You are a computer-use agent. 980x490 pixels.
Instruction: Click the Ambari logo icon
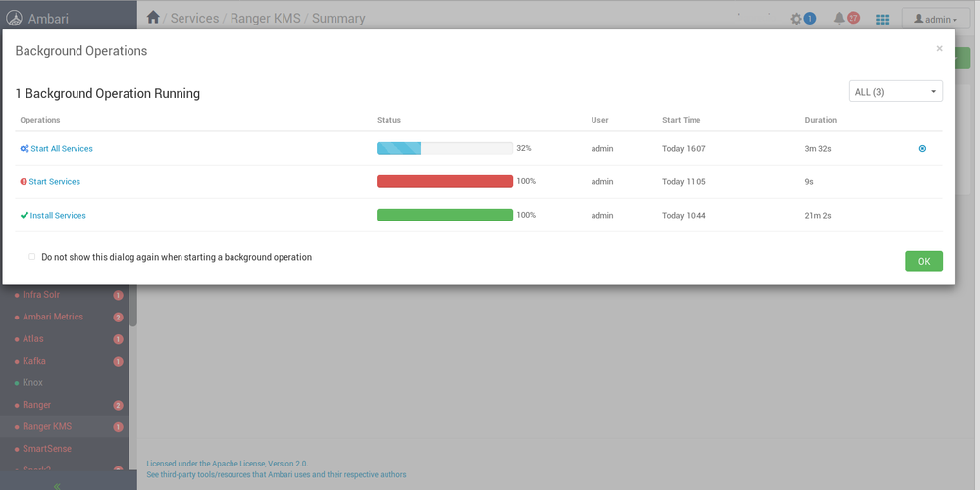14,18
